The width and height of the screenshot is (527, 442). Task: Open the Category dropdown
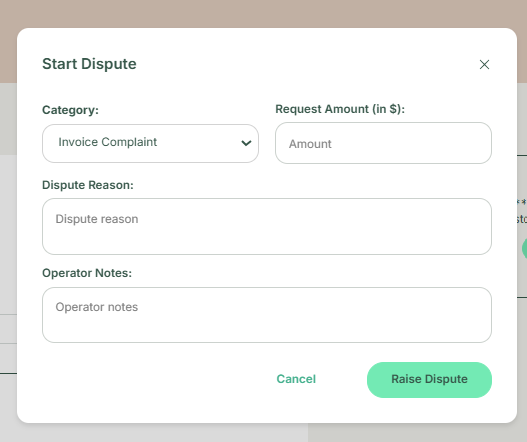(x=150, y=144)
